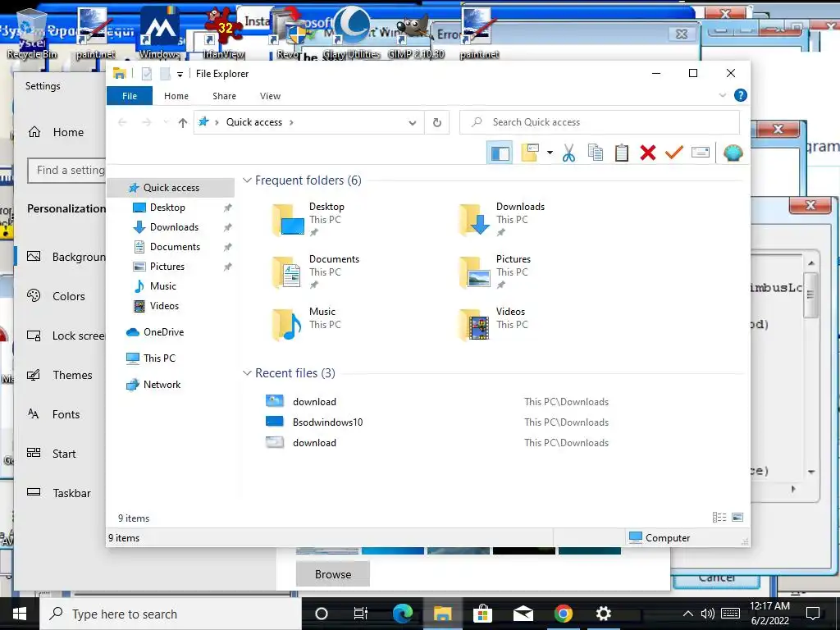Select the last download recent file
The height and width of the screenshot is (630, 840).
314,443
